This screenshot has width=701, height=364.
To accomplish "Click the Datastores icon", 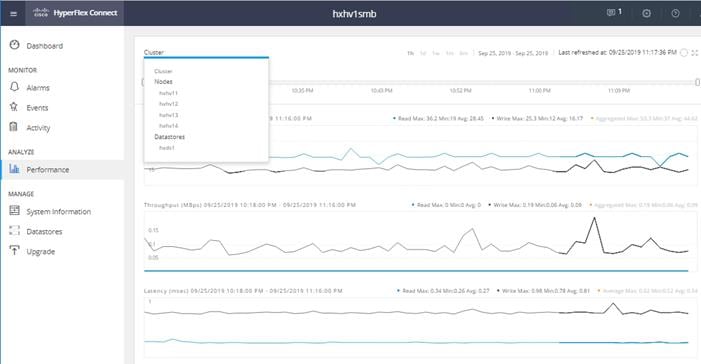I will point(14,231).
